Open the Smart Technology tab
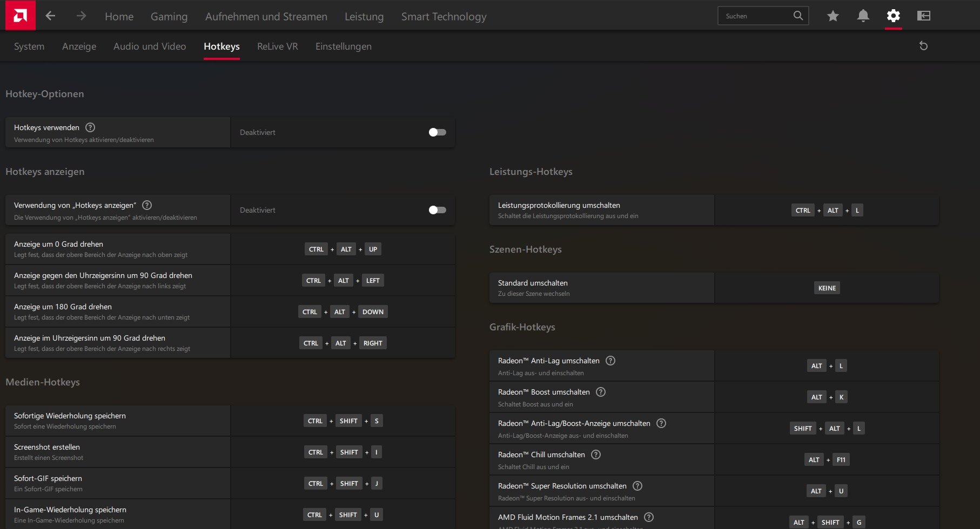The width and height of the screenshot is (980, 529). tap(444, 17)
